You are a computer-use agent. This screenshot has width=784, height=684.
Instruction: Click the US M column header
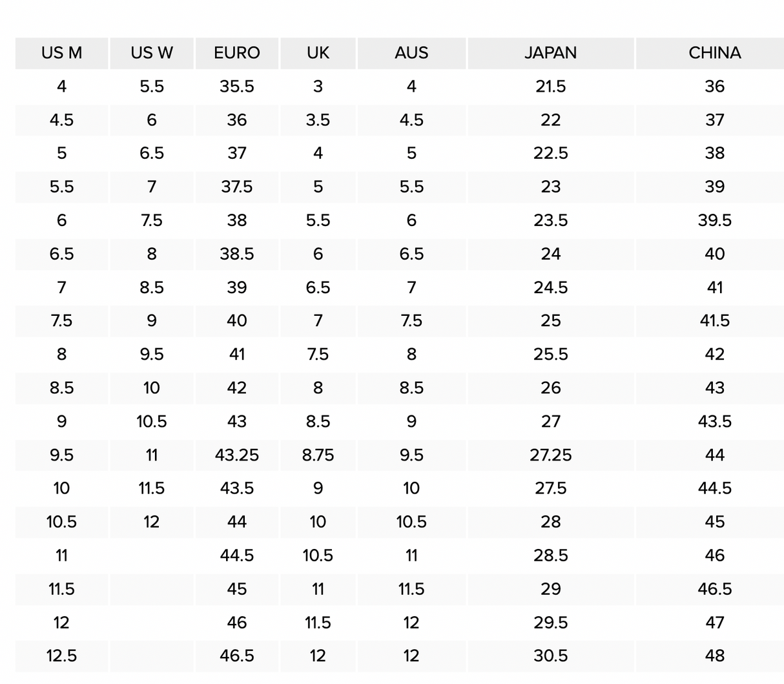click(x=62, y=53)
